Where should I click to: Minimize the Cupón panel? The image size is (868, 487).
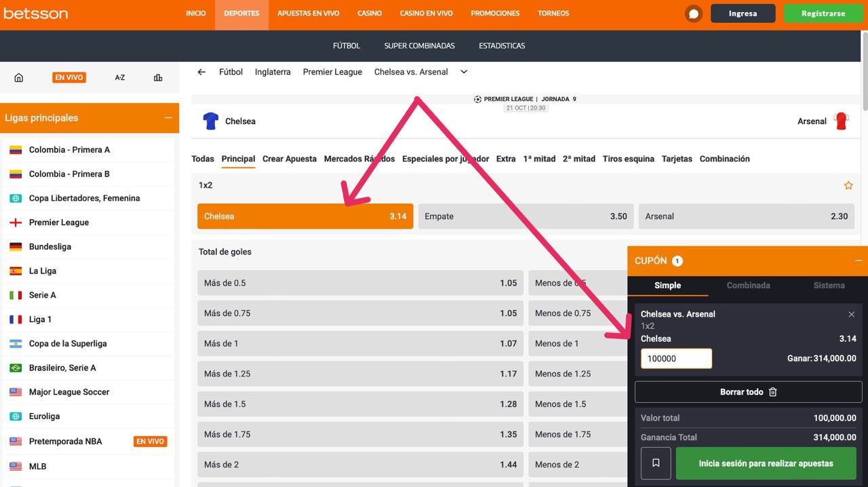[x=859, y=260]
